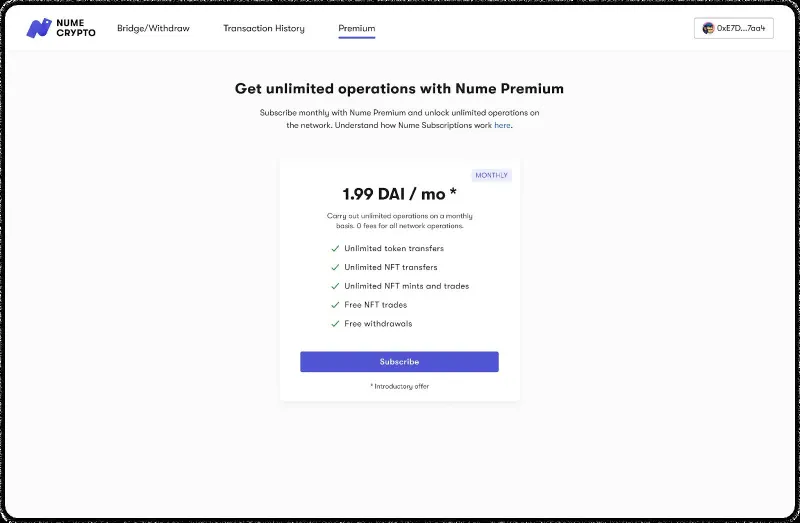Click the wallet avatar icon
The width and height of the screenshot is (800, 523).
tap(708, 28)
